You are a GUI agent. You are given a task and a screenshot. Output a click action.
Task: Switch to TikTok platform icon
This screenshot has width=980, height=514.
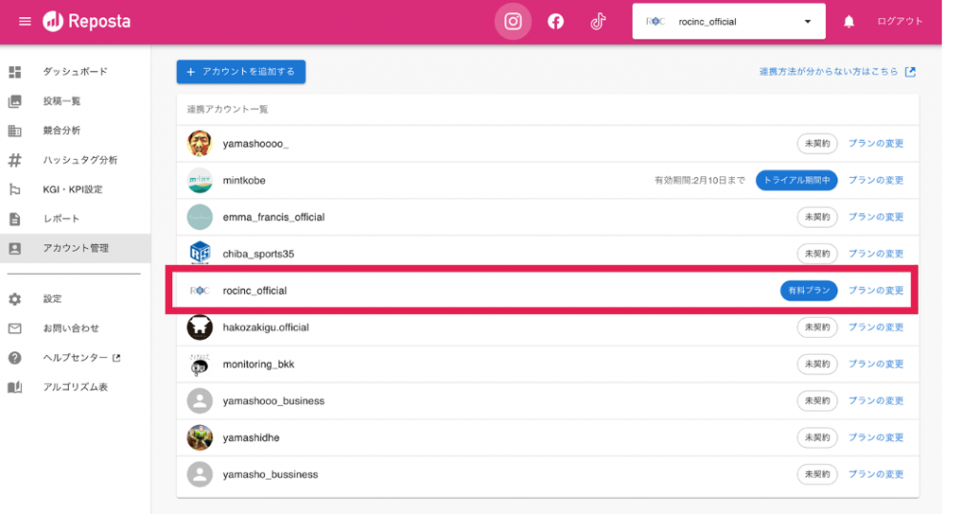click(597, 21)
